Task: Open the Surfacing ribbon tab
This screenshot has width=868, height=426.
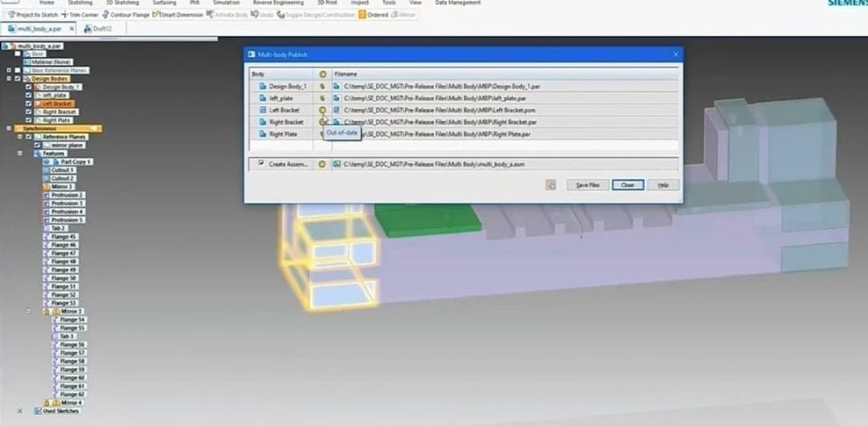Action: (165, 3)
